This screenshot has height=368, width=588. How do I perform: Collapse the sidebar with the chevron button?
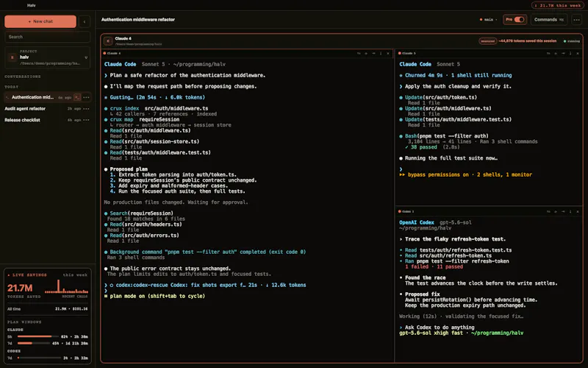[x=85, y=21]
